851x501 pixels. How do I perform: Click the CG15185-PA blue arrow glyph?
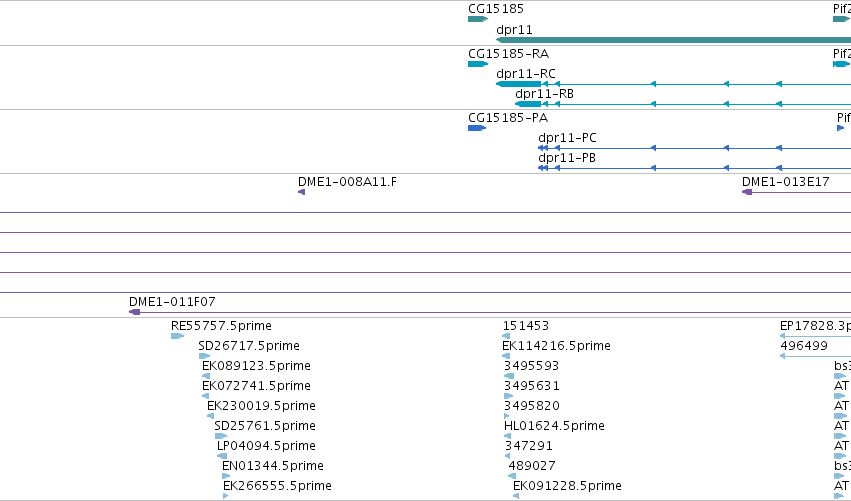pos(477,128)
